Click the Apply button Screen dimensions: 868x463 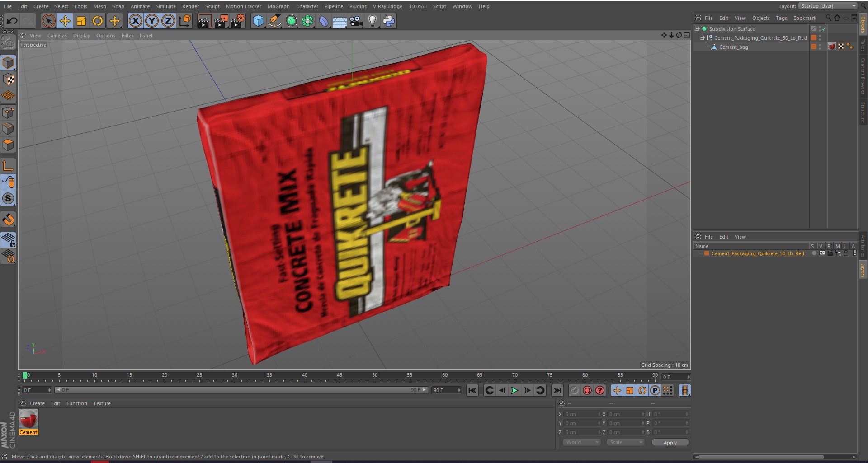tap(670, 443)
